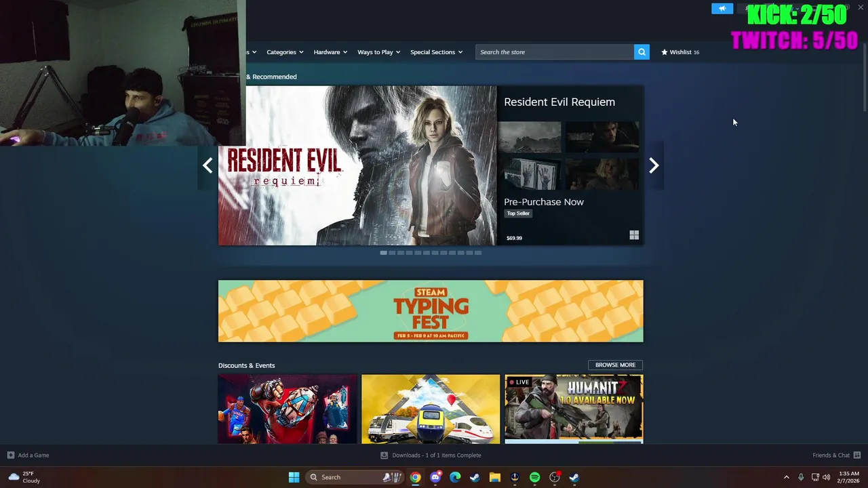Open File Explorer from the taskbar
Image resolution: width=868 pixels, height=488 pixels.
(x=494, y=477)
